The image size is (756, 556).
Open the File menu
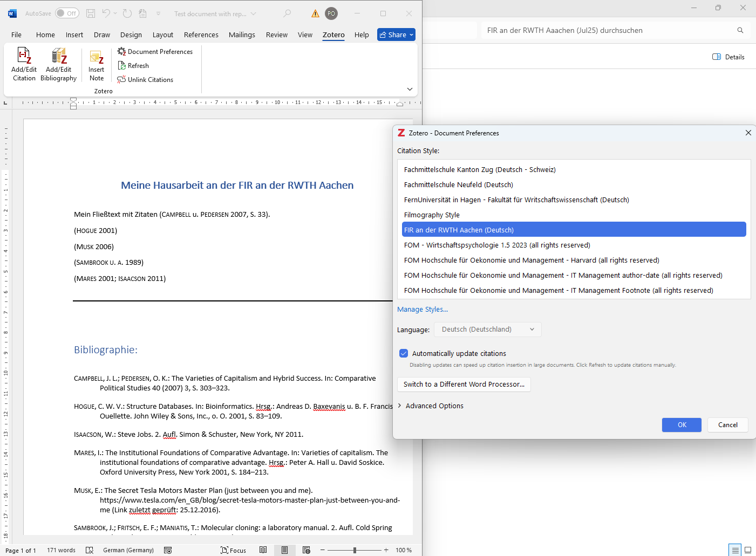16,35
